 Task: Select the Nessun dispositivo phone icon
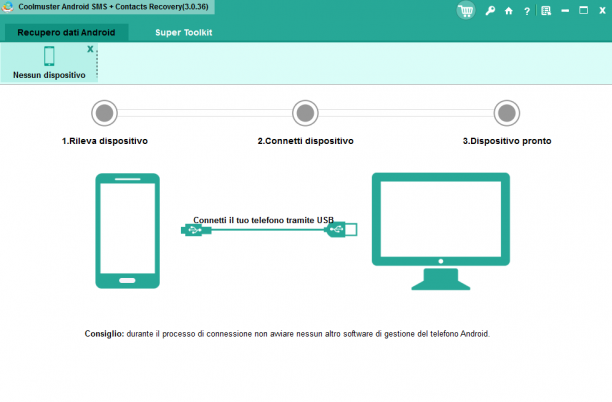pyautogui.click(x=49, y=56)
